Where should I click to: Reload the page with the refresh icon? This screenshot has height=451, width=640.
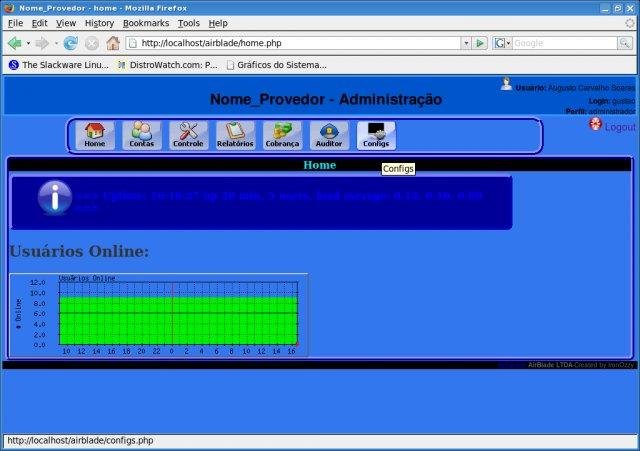70,43
